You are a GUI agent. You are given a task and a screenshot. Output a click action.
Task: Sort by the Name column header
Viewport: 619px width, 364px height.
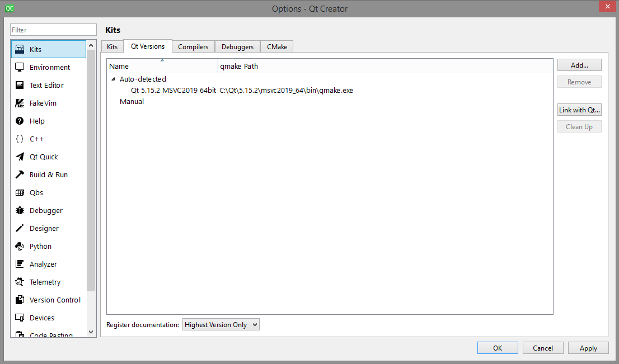pos(161,66)
